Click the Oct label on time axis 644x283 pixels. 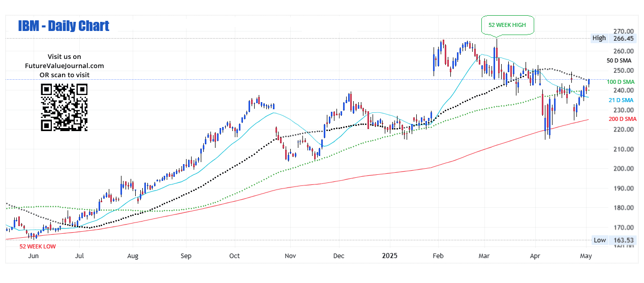(235, 256)
